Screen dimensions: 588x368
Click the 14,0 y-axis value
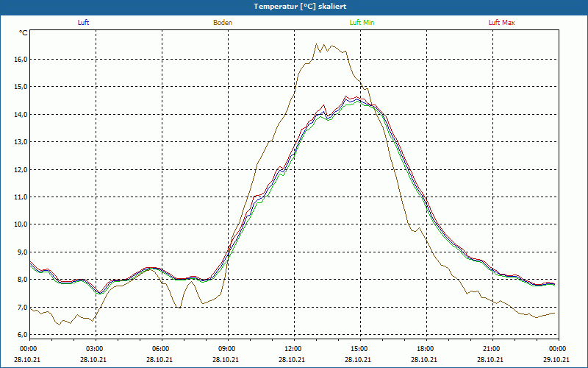click(x=21, y=115)
